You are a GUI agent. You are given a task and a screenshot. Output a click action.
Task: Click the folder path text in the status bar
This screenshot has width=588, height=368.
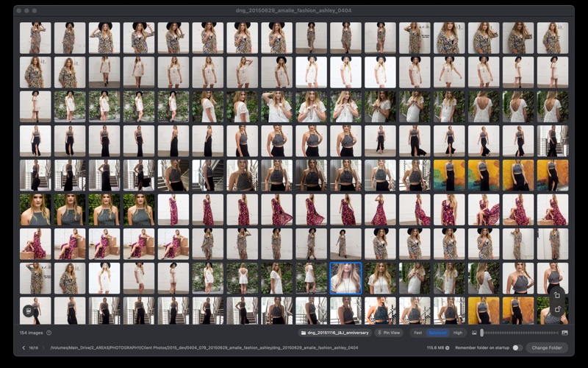coord(204,347)
